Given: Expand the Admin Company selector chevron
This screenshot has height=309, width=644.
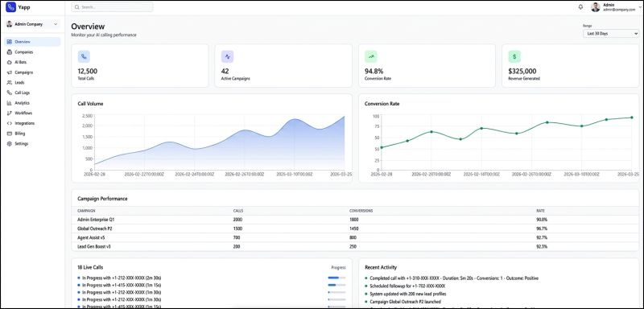Looking at the screenshot, I should (x=56, y=24).
